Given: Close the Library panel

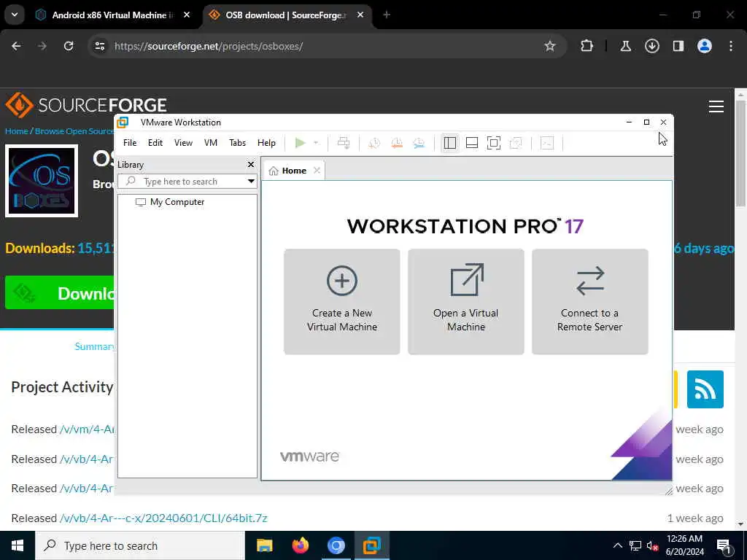Looking at the screenshot, I should click(x=251, y=164).
